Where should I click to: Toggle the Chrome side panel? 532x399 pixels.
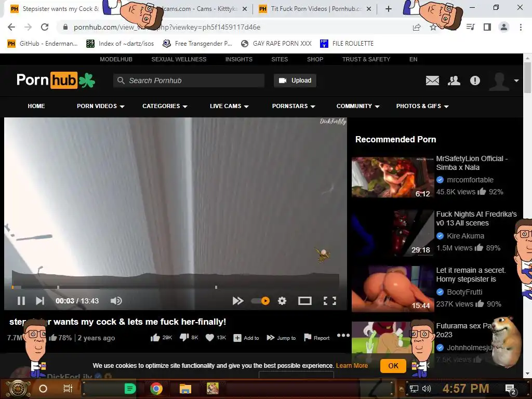(487, 27)
